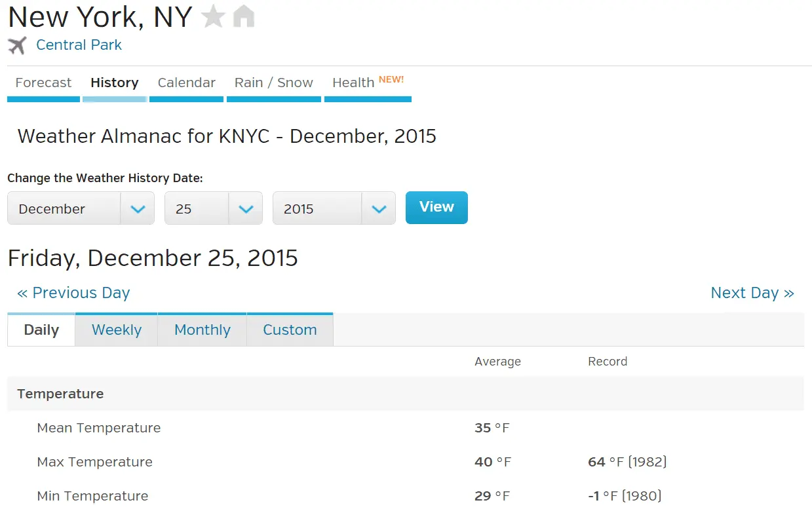This screenshot has width=812, height=511.
Task: Switch to the Forecast tab
Action: (43, 83)
